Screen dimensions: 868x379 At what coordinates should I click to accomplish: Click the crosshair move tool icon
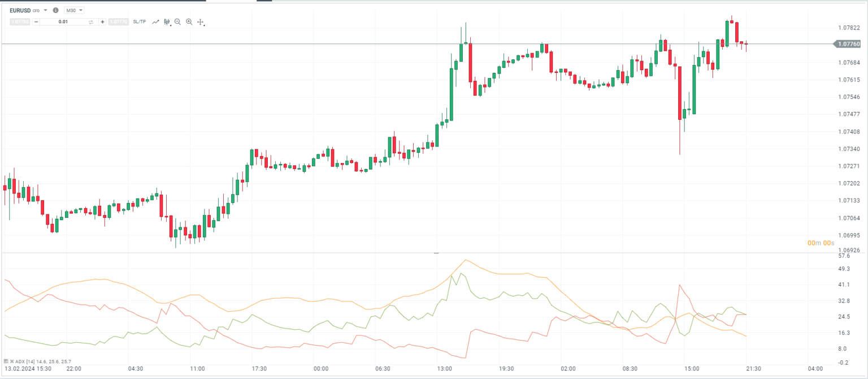(x=200, y=21)
